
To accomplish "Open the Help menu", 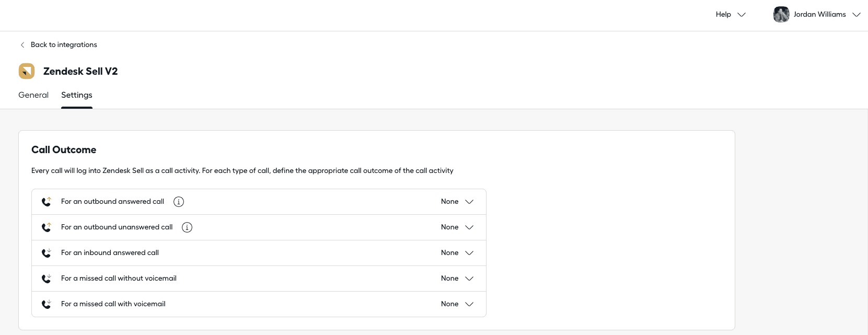I will coord(730,15).
